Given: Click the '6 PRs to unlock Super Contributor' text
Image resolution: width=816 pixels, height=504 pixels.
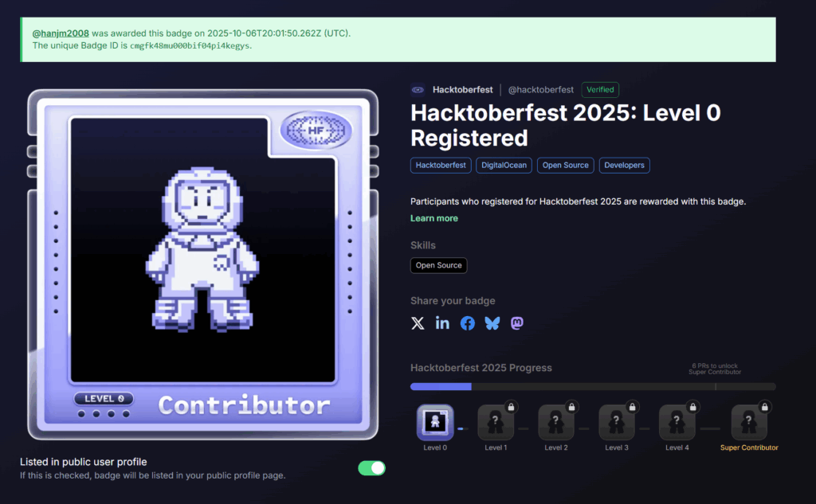Looking at the screenshot, I should [x=715, y=369].
